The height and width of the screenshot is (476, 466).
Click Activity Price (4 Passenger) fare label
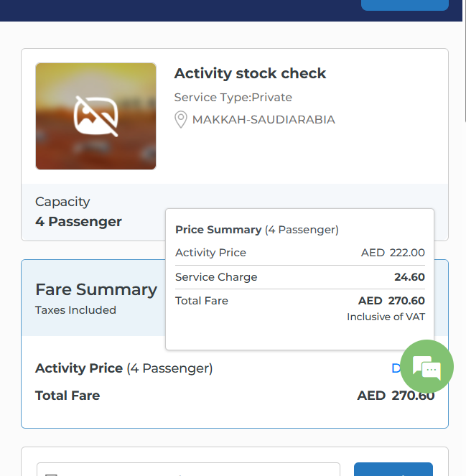click(124, 368)
